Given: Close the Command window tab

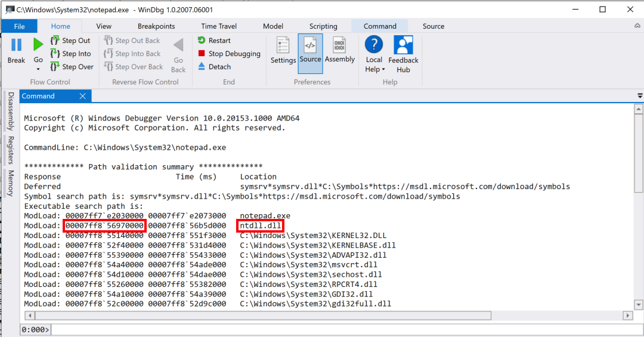Looking at the screenshot, I should point(82,96).
